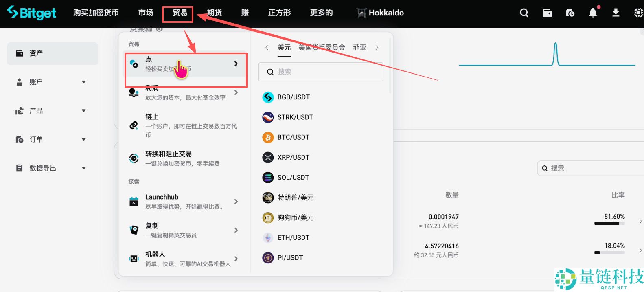Toggle balance visibility eye icon
The height and width of the screenshot is (292, 644).
click(x=159, y=29)
